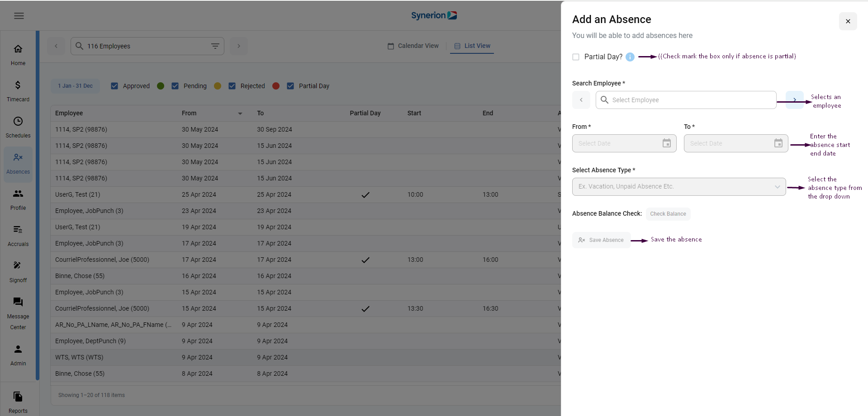Go to next employee in list toolbar

click(239, 46)
